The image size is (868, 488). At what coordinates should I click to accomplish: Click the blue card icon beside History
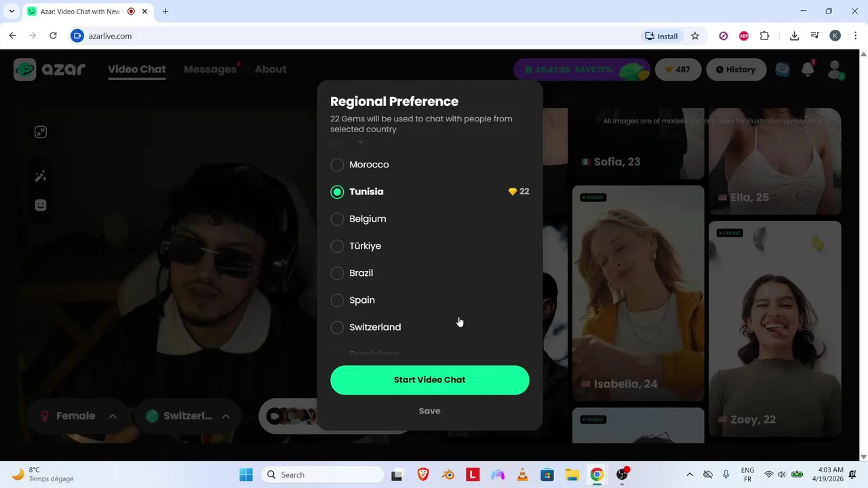point(783,69)
